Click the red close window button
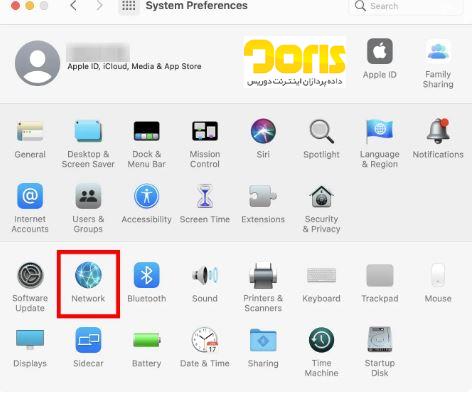 [x=15, y=5]
